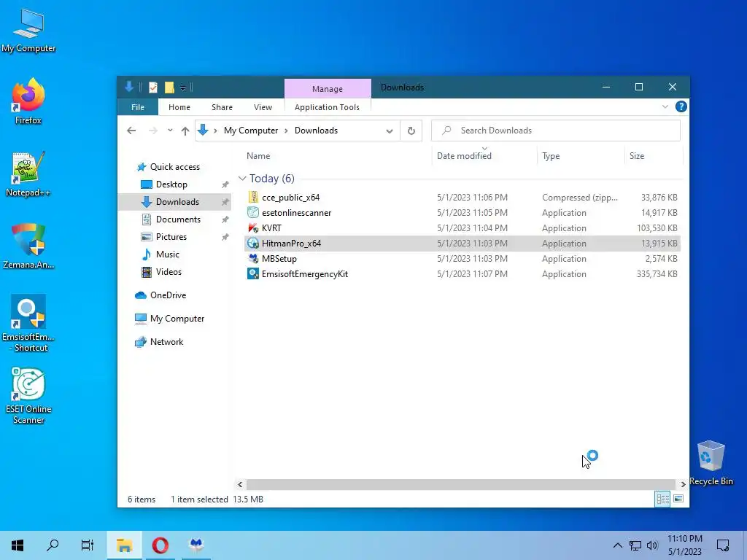Open Music in navigation pane

click(x=167, y=254)
